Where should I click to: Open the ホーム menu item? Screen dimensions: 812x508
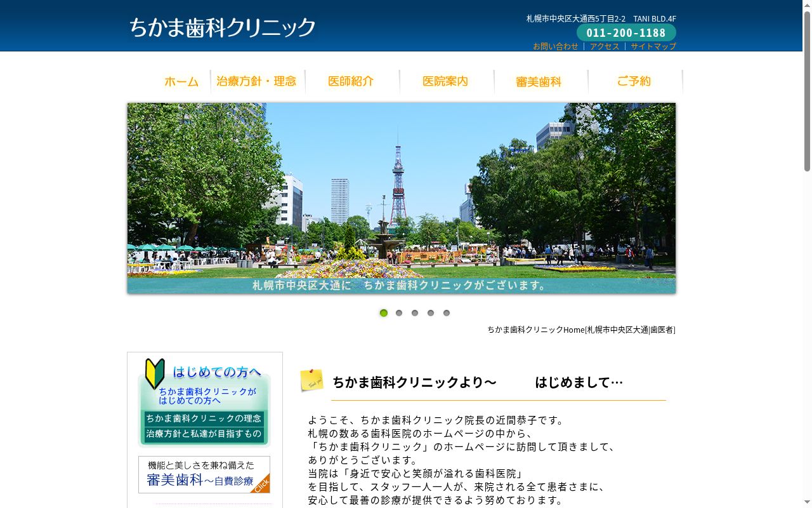[x=181, y=81]
